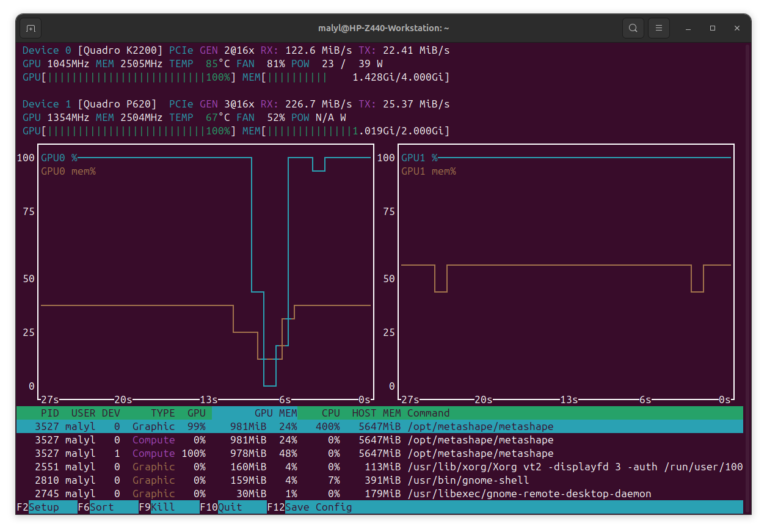Screen dimensions: 767x532
Task: Click the HOST MEM column header
Action: (377, 413)
